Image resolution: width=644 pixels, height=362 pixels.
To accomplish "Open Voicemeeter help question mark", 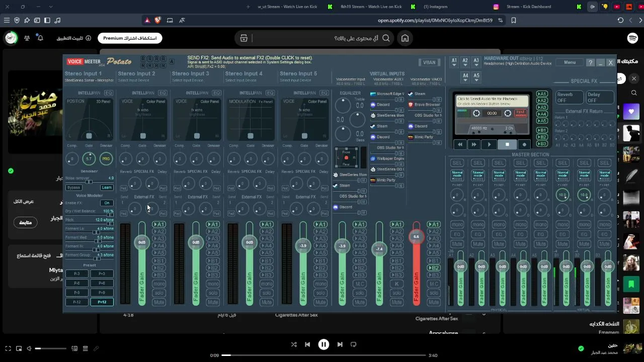I will click(x=590, y=62).
